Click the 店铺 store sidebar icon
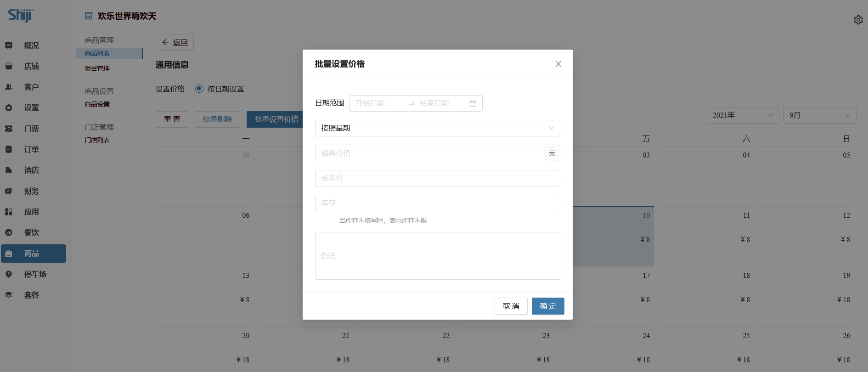This screenshot has height=372, width=868. point(9,66)
